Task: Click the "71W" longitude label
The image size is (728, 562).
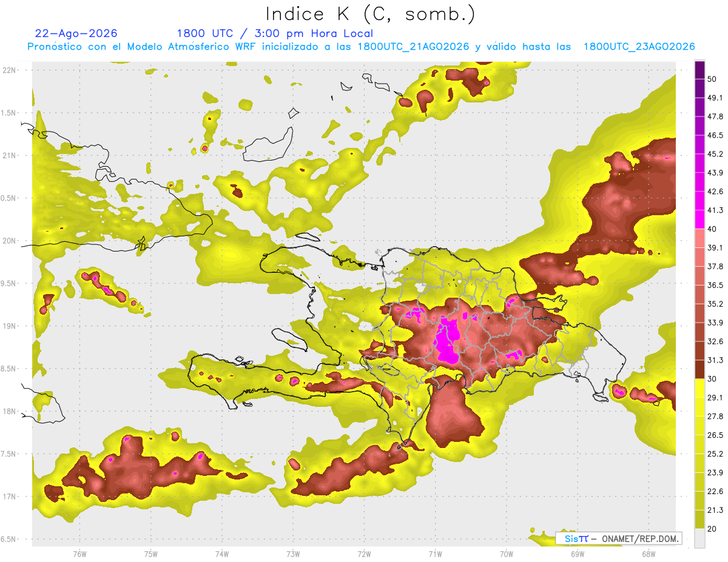Action: tap(435, 554)
